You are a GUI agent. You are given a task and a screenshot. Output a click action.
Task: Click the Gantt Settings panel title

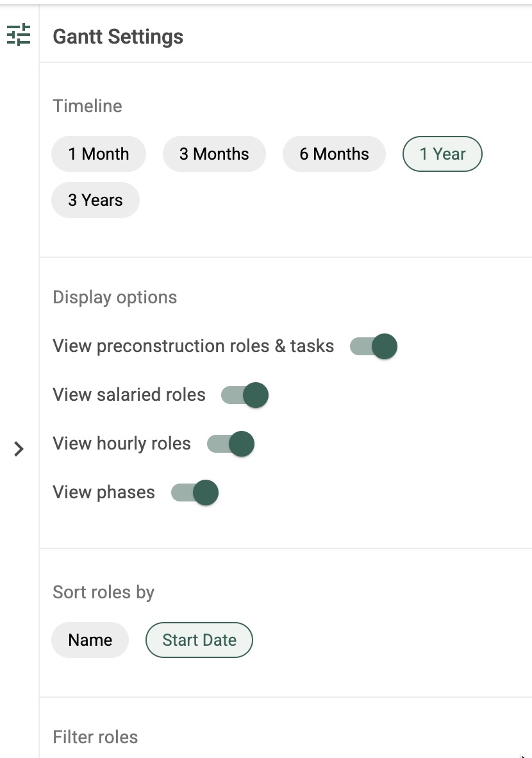[x=118, y=37]
